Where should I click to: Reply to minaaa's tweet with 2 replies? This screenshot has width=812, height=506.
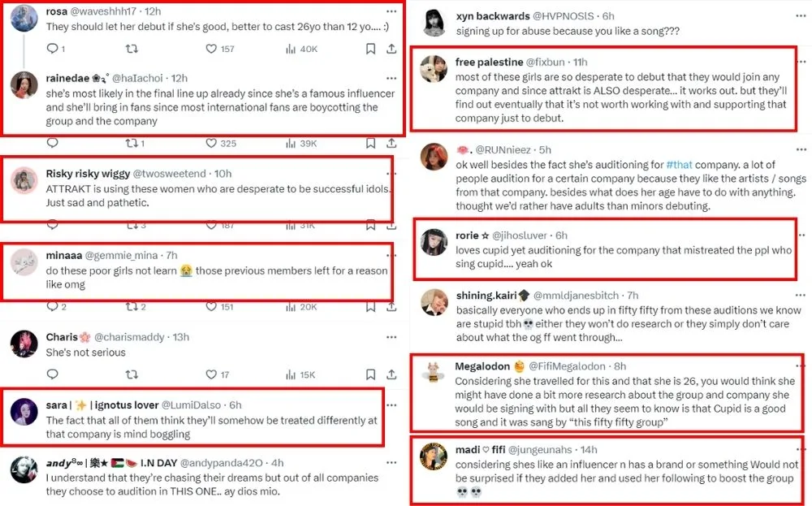click(52, 306)
